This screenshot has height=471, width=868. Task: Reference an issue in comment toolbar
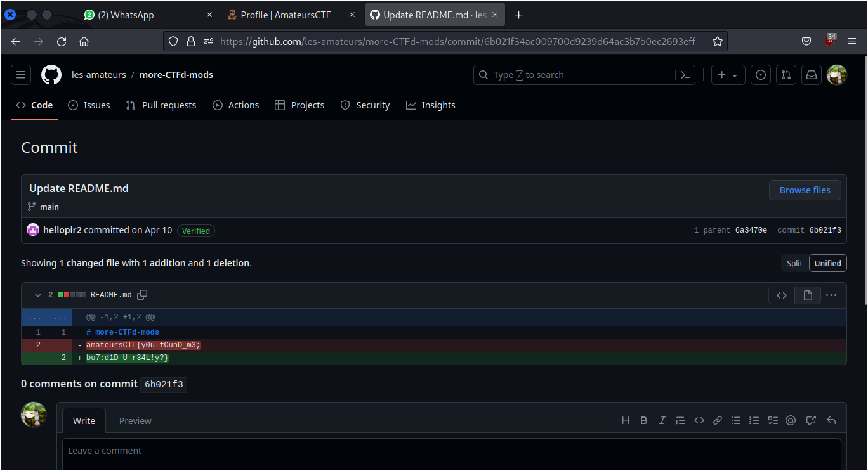tap(811, 420)
